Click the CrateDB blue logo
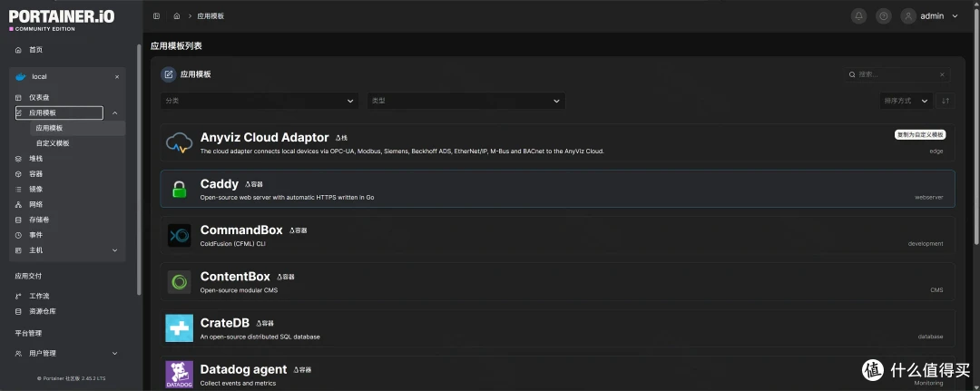 click(x=180, y=327)
